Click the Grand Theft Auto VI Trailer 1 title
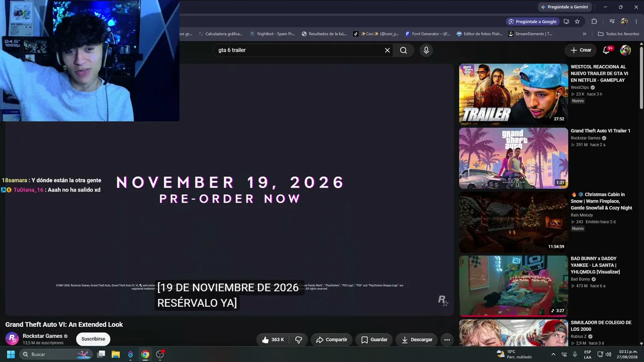Viewport: 644px width, 362px height. coord(600,131)
